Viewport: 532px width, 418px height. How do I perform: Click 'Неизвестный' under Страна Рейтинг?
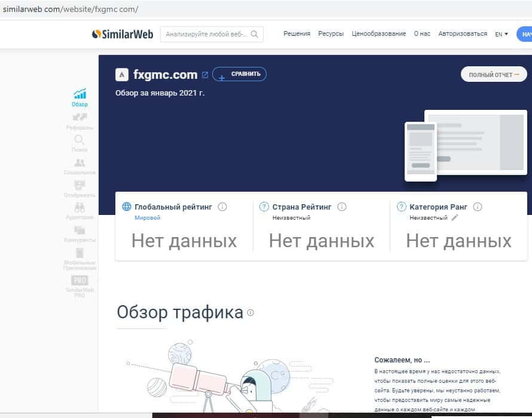[292, 217]
